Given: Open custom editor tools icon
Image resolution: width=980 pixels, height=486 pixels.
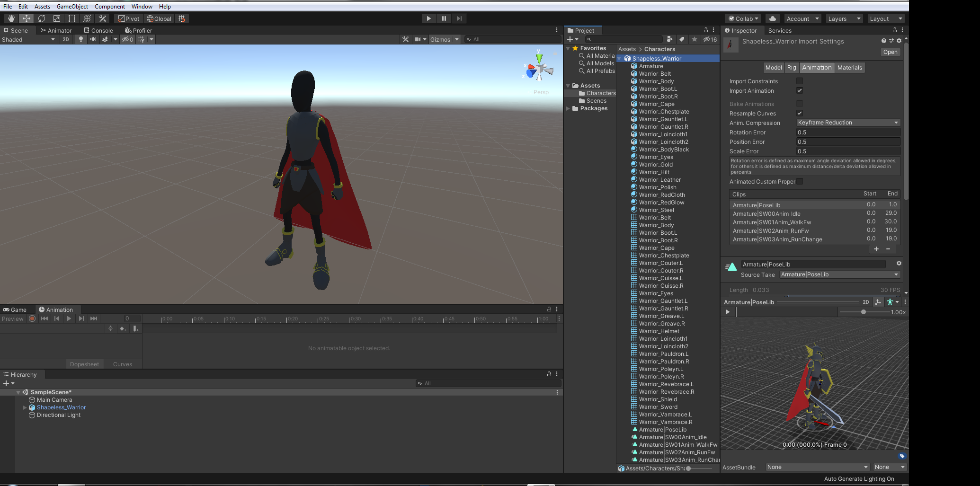Looking at the screenshot, I should point(102,18).
